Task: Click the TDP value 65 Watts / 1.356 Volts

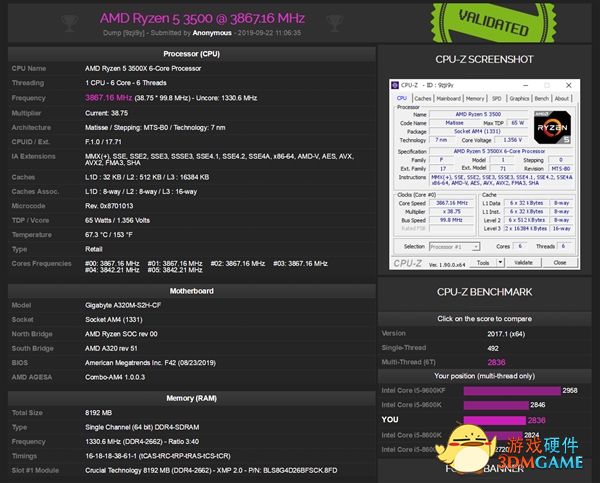Action: tap(117, 220)
